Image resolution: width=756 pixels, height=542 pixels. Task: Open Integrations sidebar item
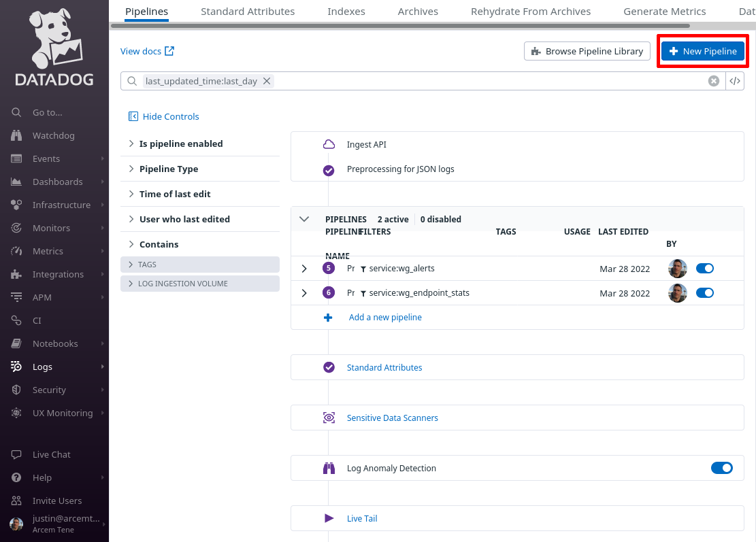58,274
